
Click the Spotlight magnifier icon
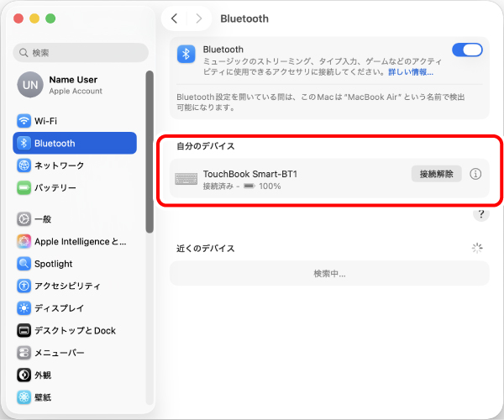(24, 264)
